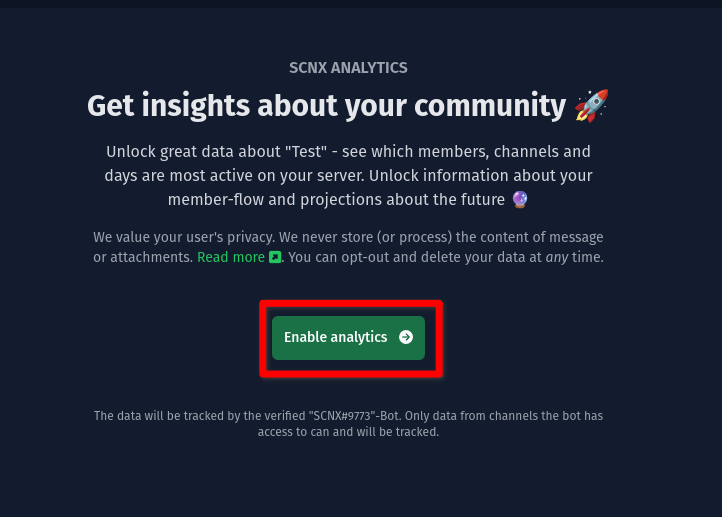Click the "Get insights about your community" headline
The height and width of the screenshot is (517, 722).
326,105
